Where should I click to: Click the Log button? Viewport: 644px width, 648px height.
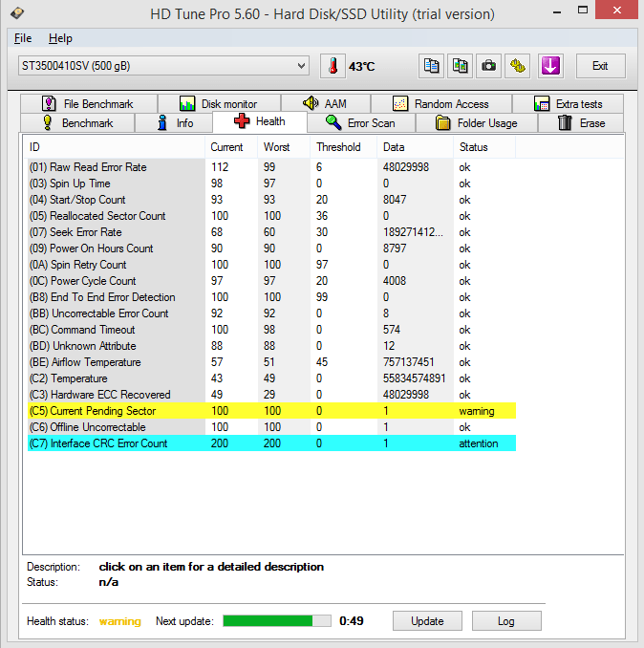click(506, 620)
